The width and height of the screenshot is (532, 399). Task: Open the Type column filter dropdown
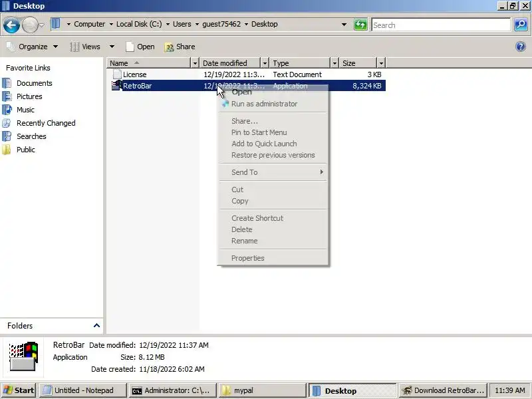[x=334, y=63]
